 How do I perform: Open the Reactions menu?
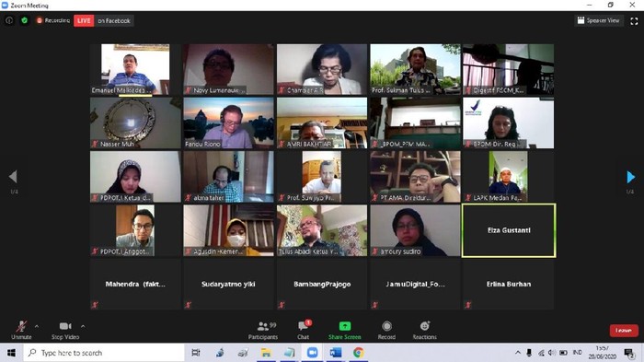tap(425, 326)
